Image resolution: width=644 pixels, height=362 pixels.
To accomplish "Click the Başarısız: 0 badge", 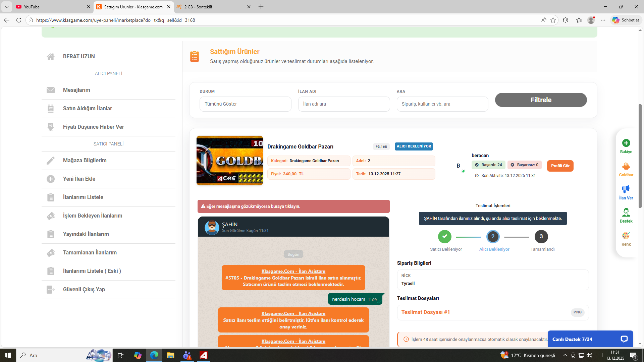I will click(525, 165).
